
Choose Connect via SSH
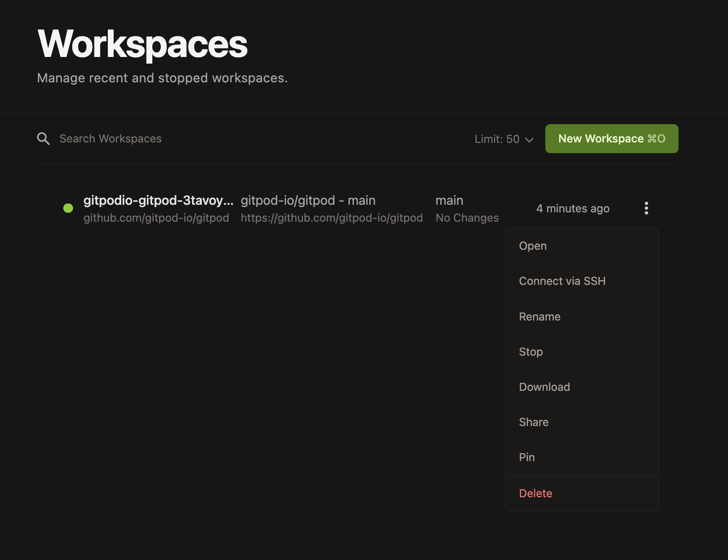click(x=562, y=281)
